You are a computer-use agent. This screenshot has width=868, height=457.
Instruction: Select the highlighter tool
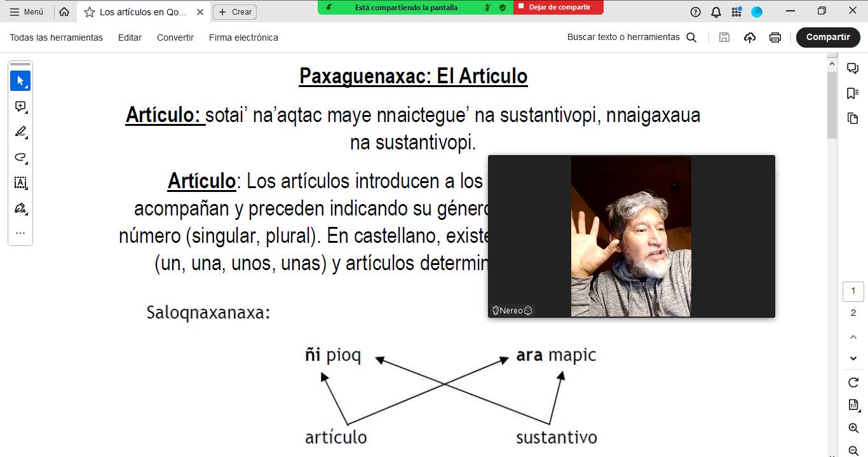20,132
